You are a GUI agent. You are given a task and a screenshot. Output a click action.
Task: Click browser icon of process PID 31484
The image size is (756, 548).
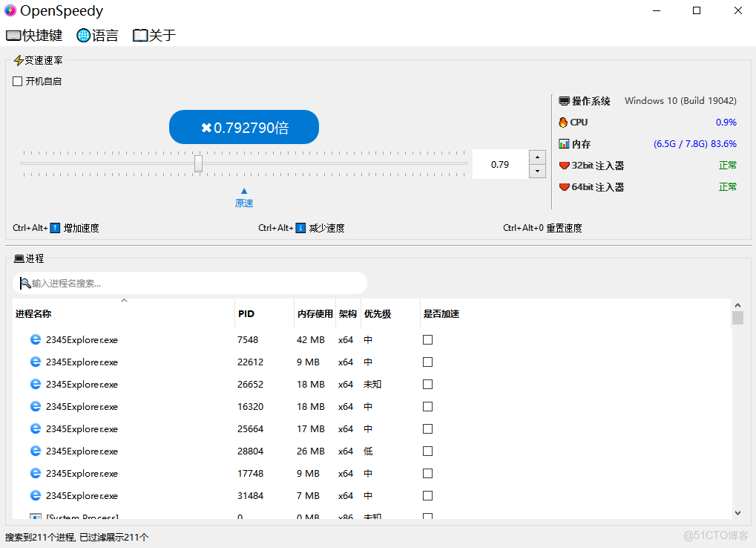coord(35,495)
